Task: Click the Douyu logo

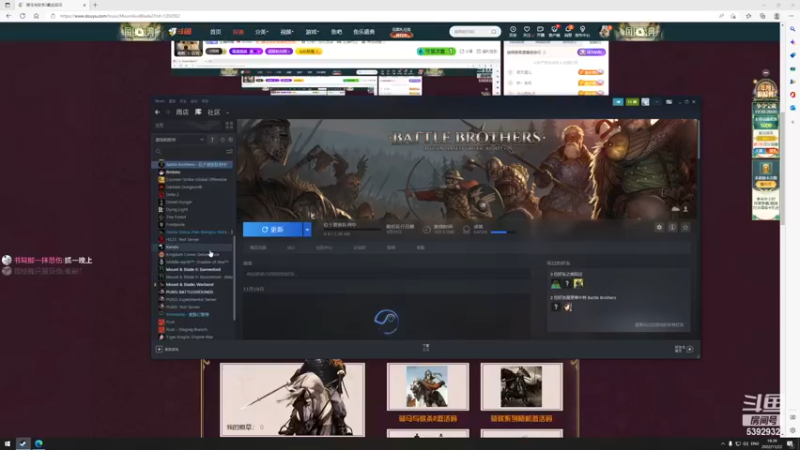Action: [x=180, y=32]
